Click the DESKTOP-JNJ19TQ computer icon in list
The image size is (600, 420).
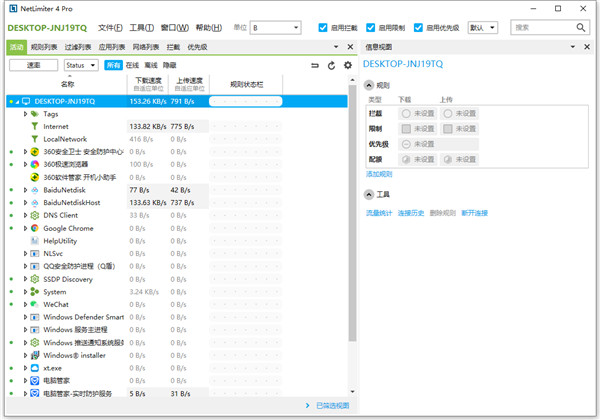[26, 101]
